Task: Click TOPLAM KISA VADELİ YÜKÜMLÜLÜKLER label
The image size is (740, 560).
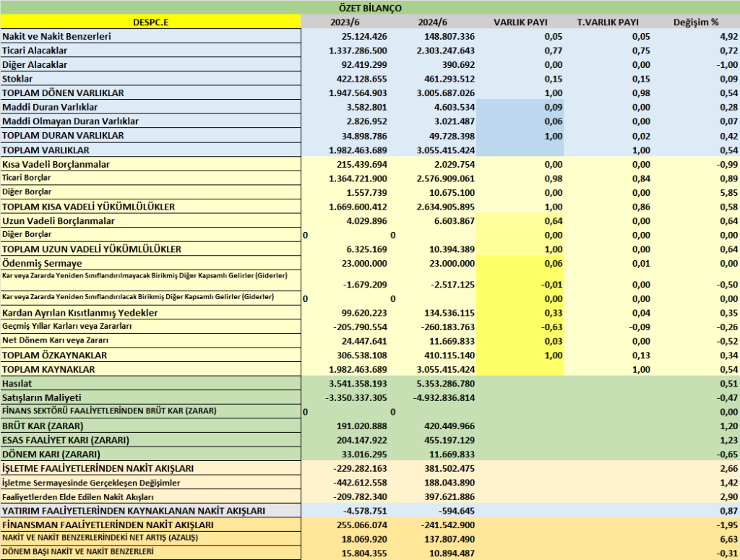Action: click(150, 207)
